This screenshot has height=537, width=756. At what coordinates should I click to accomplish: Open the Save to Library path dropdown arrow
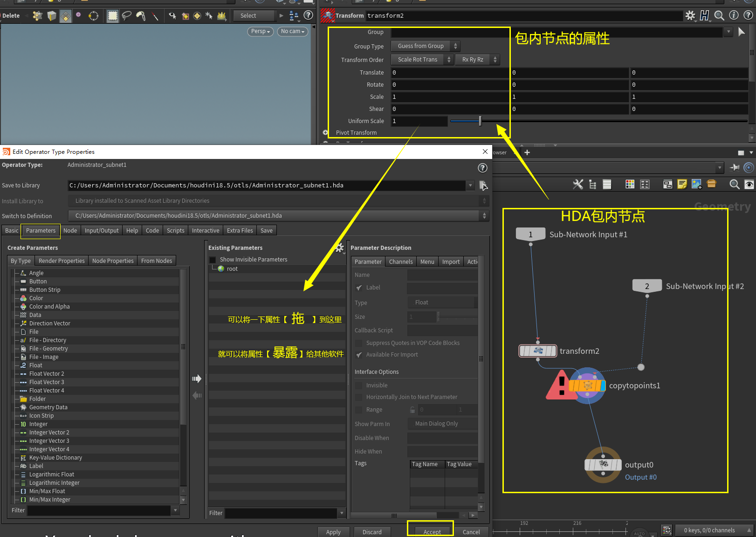470,185
